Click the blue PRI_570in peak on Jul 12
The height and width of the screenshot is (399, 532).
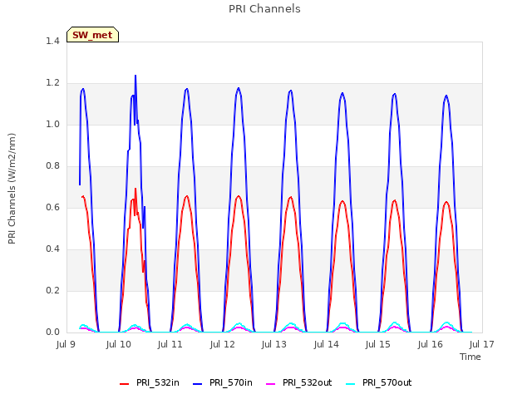239,89
